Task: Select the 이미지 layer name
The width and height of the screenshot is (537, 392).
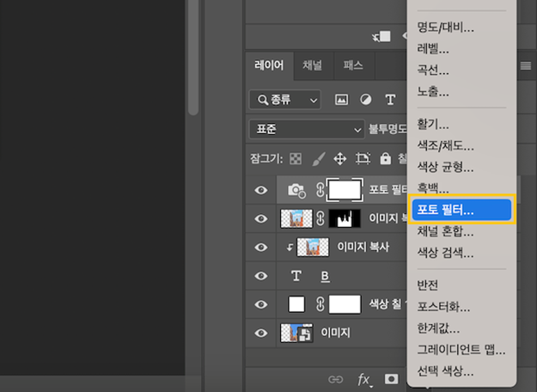Action: 335,333
